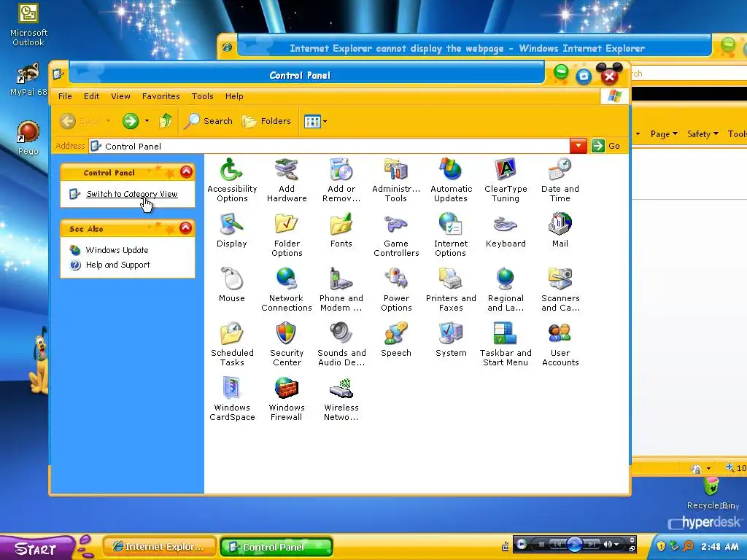Viewport: 747px width, 560px height.
Task: Open Regional and Language Options icon
Action: point(506,289)
